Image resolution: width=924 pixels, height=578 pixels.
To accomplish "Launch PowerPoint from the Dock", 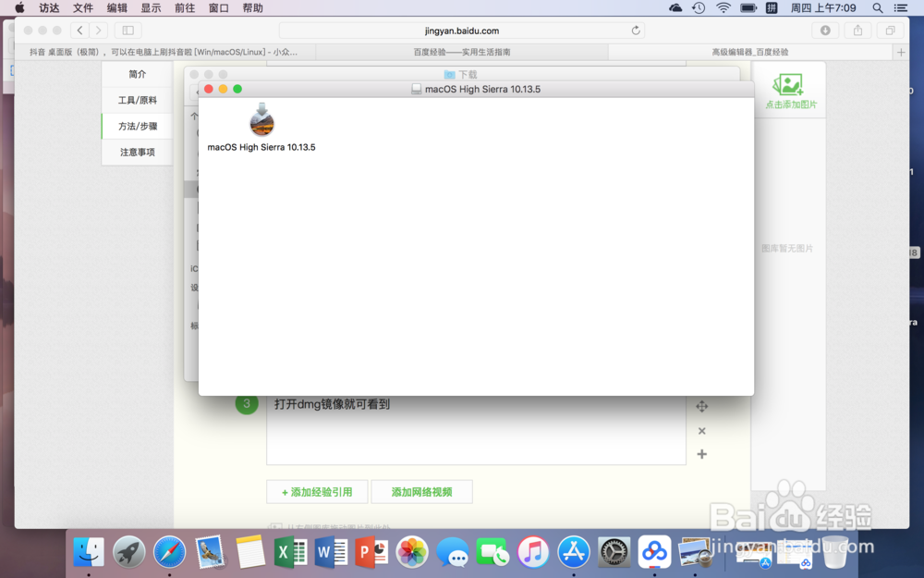I will 371,553.
